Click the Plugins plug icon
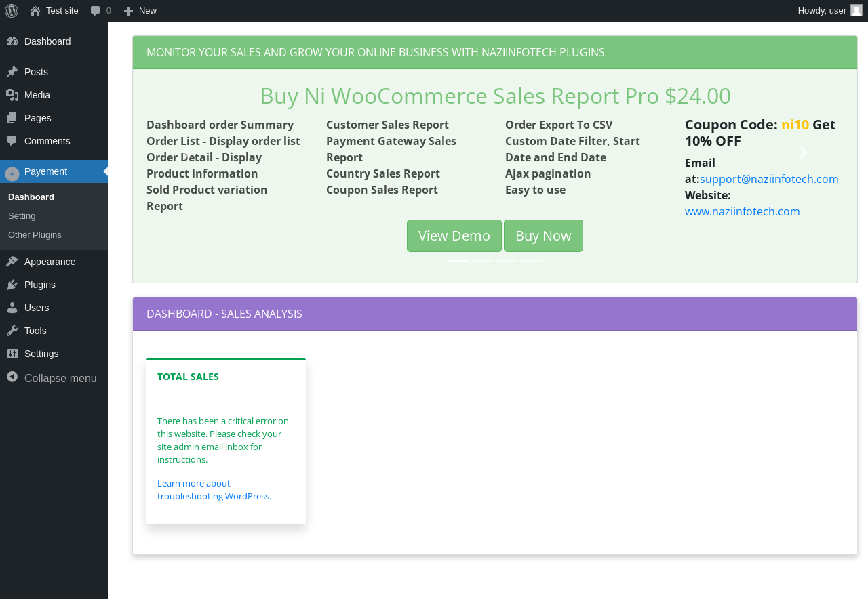 click(12, 285)
